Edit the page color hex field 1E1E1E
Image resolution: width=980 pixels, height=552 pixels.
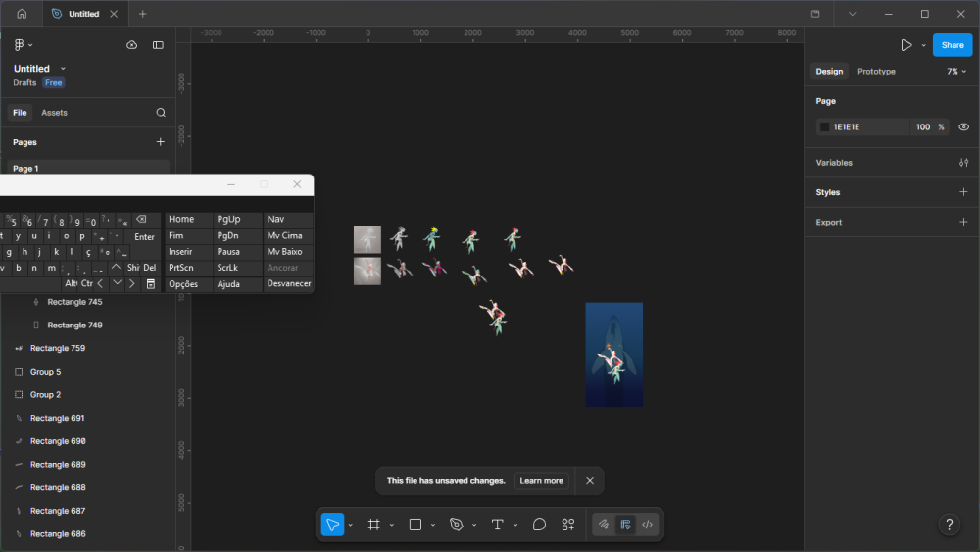coord(868,126)
